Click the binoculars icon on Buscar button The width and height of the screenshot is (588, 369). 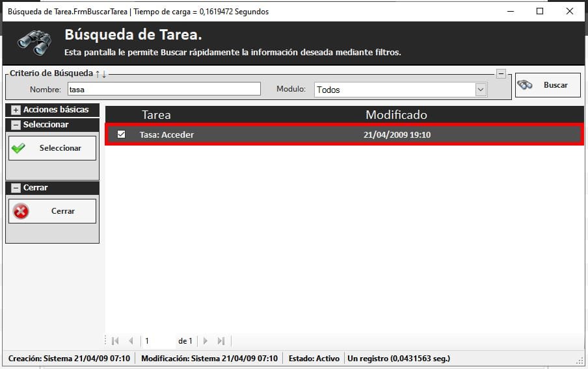point(525,85)
